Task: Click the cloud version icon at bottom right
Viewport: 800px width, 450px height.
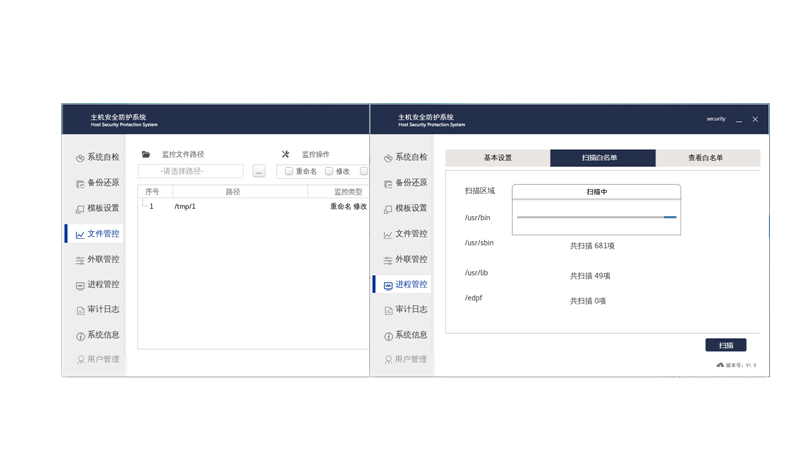Action: (x=720, y=365)
